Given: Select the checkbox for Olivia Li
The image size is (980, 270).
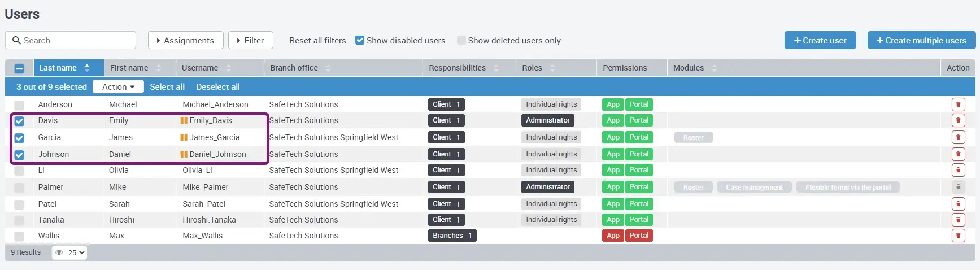Looking at the screenshot, I should [x=19, y=171].
